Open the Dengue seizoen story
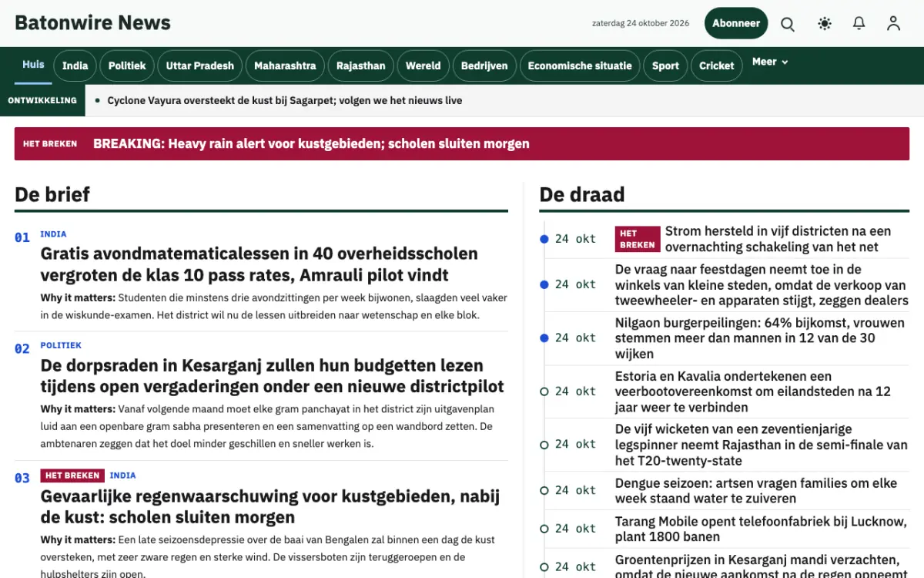The width and height of the screenshot is (924, 578). click(x=756, y=491)
